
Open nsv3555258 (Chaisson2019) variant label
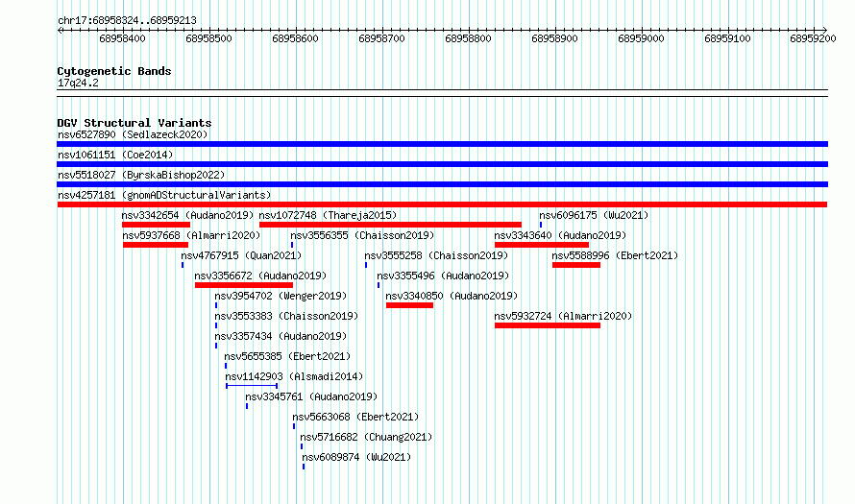point(436,255)
